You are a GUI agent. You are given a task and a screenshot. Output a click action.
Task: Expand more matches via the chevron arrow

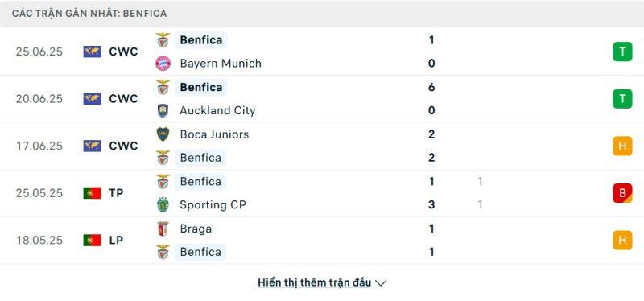[x=381, y=283]
